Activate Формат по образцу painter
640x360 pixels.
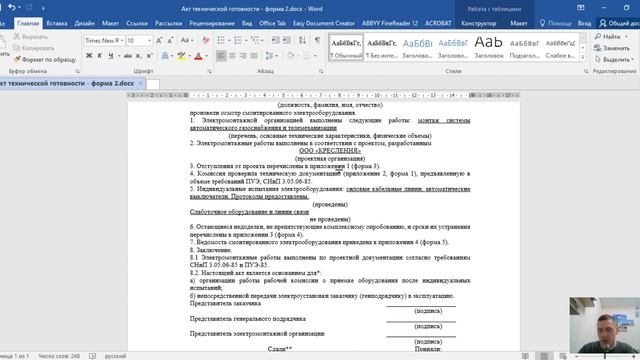tap(44, 60)
